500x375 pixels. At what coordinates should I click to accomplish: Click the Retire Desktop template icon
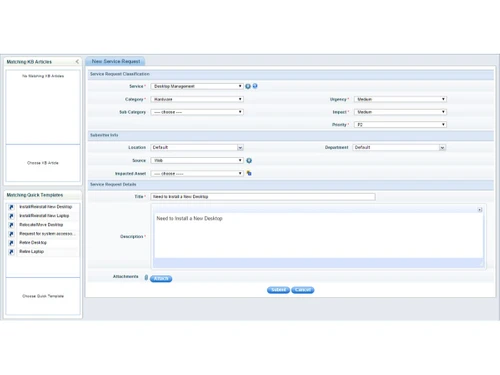coord(11,243)
